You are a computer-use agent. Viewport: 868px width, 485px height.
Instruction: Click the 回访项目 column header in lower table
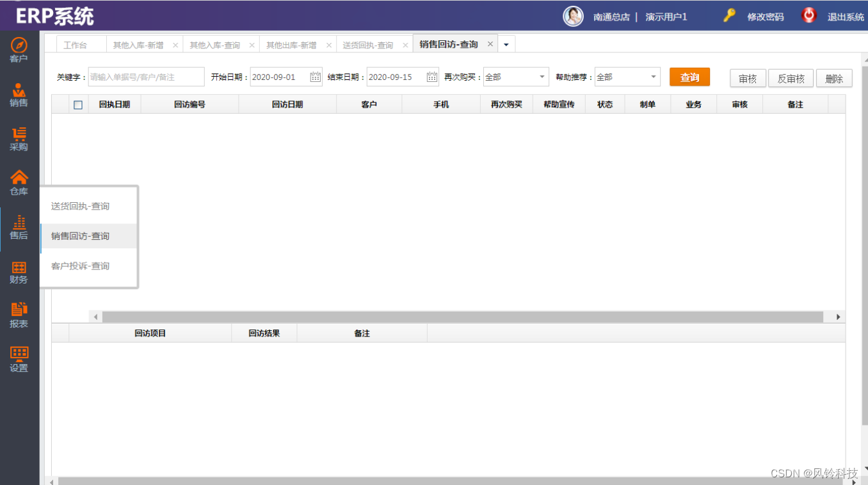(x=150, y=333)
